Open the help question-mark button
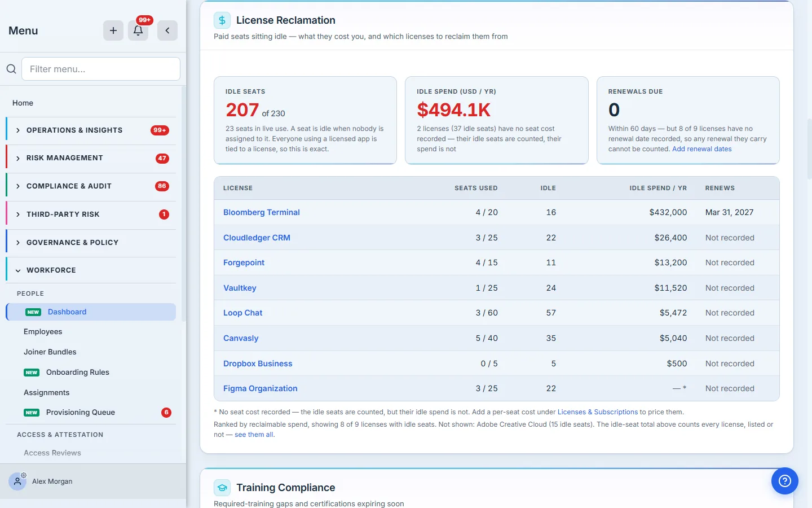 (785, 481)
